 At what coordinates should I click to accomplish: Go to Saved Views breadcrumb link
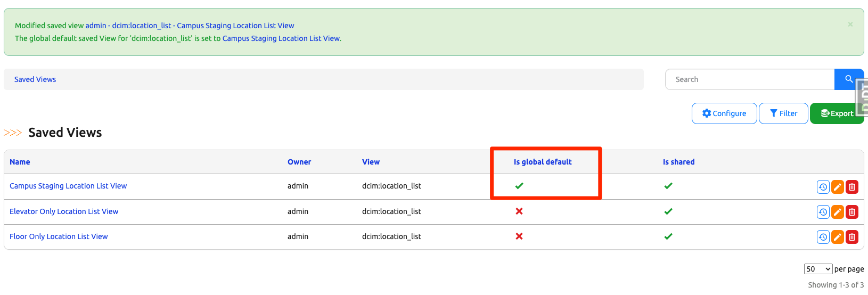tap(35, 79)
